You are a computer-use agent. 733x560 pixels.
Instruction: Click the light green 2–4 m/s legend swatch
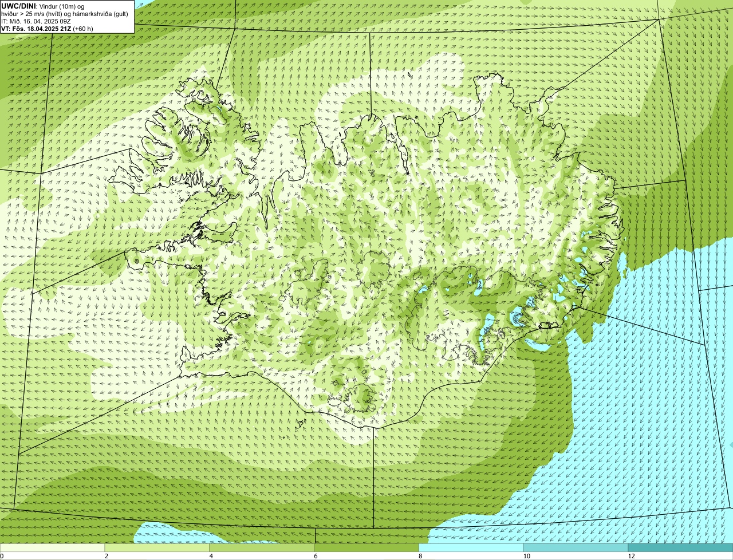157,548
